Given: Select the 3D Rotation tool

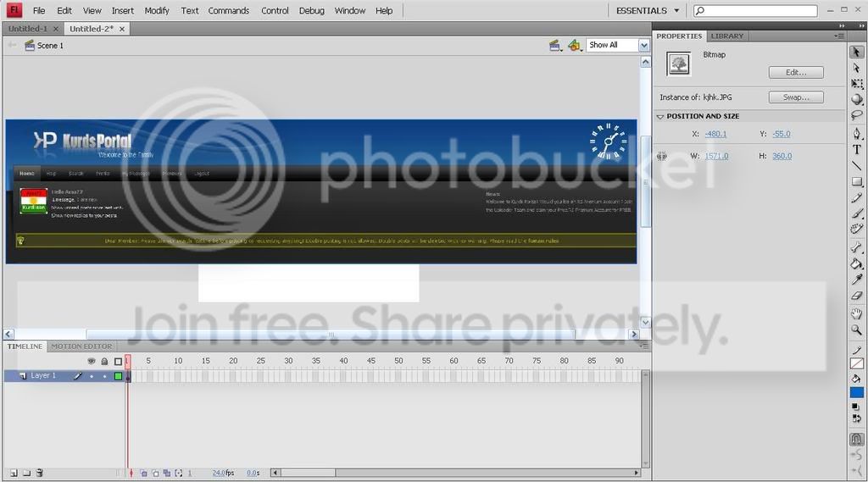Looking at the screenshot, I should tap(856, 99).
